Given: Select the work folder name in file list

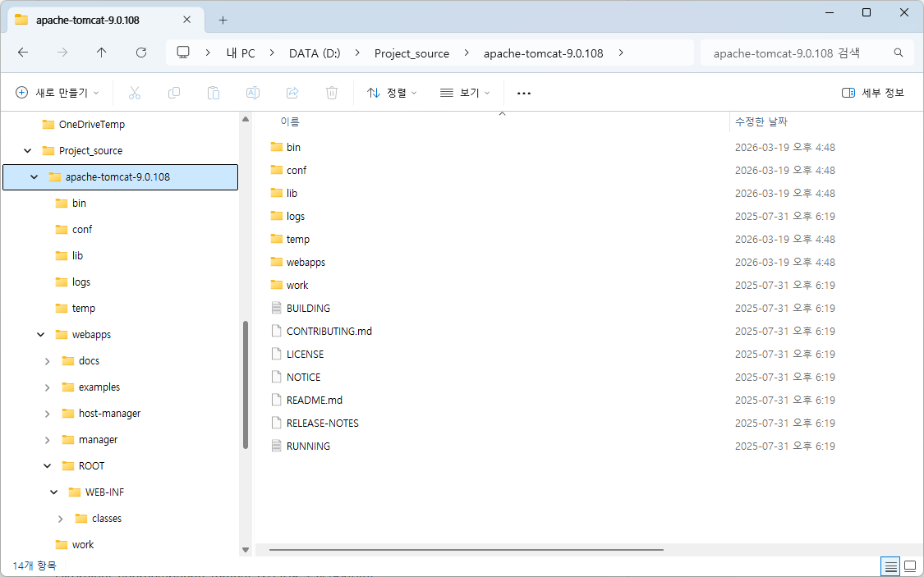Looking at the screenshot, I should [297, 285].
